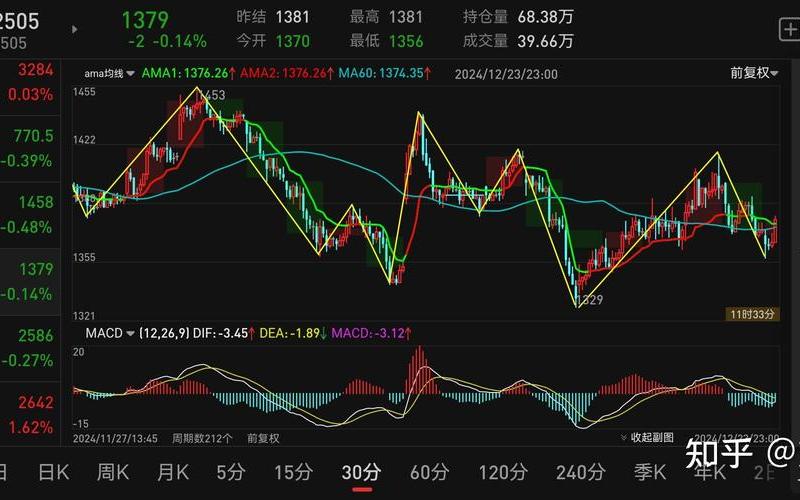Image resolution: width=800 pixels, height=500 pixels.
Task: Switch to the 周K period tab
Action: (113, 472)
